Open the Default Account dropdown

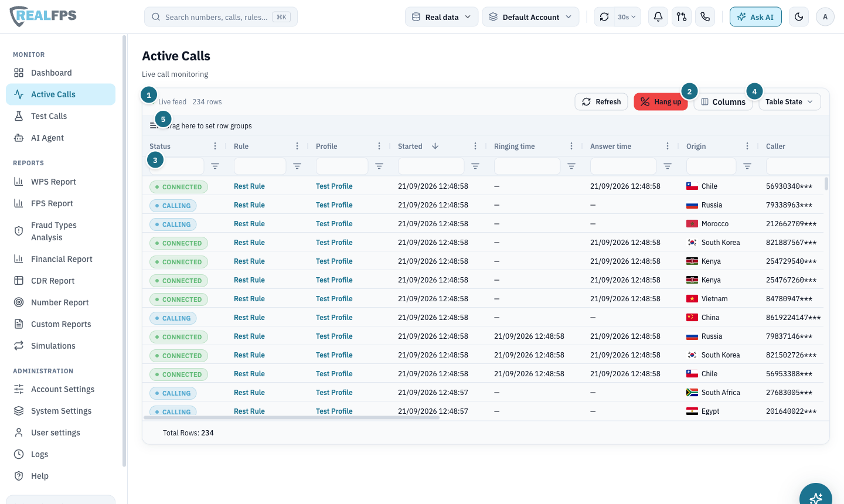pyautogui.click(x=530, y=17)
